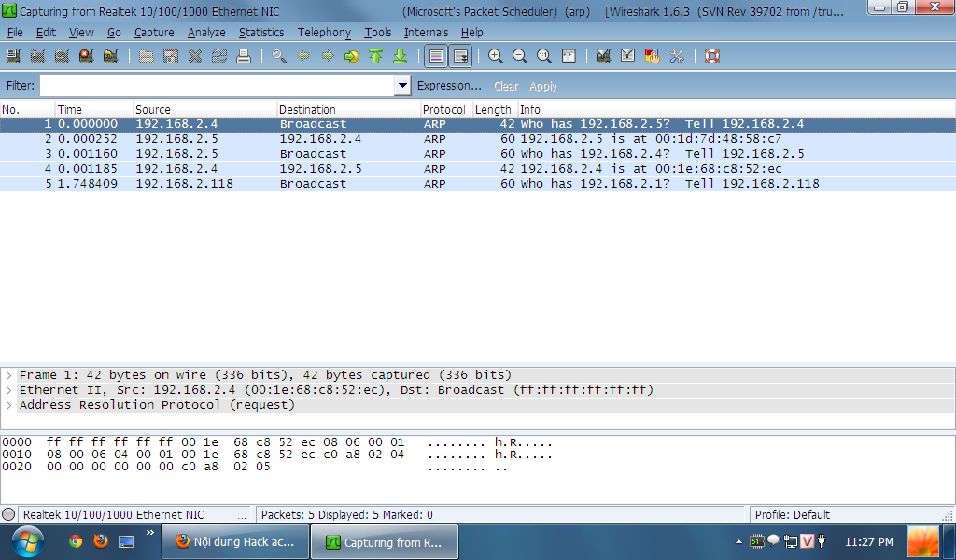Toggle packet list colorization
956x560 pixels.
tap(435, 56)
